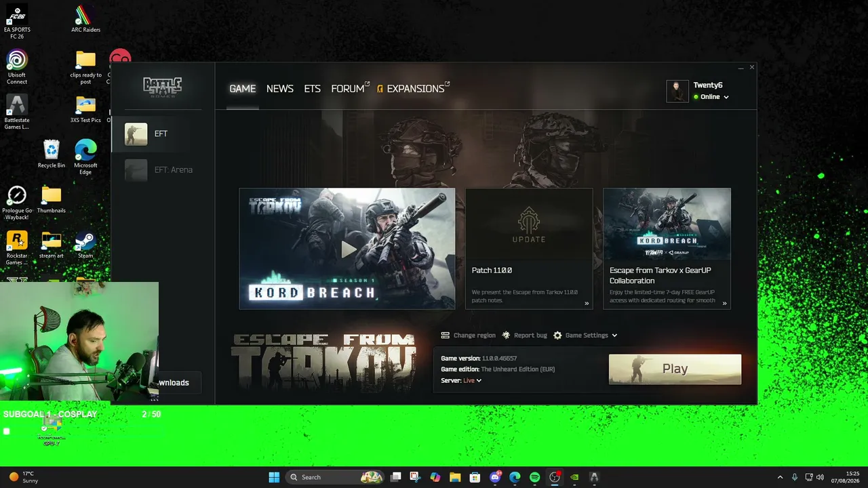868x488 pixels.
Task: Select the Prologue Go Wayback desktop icon
Action: tap(17, 203)
